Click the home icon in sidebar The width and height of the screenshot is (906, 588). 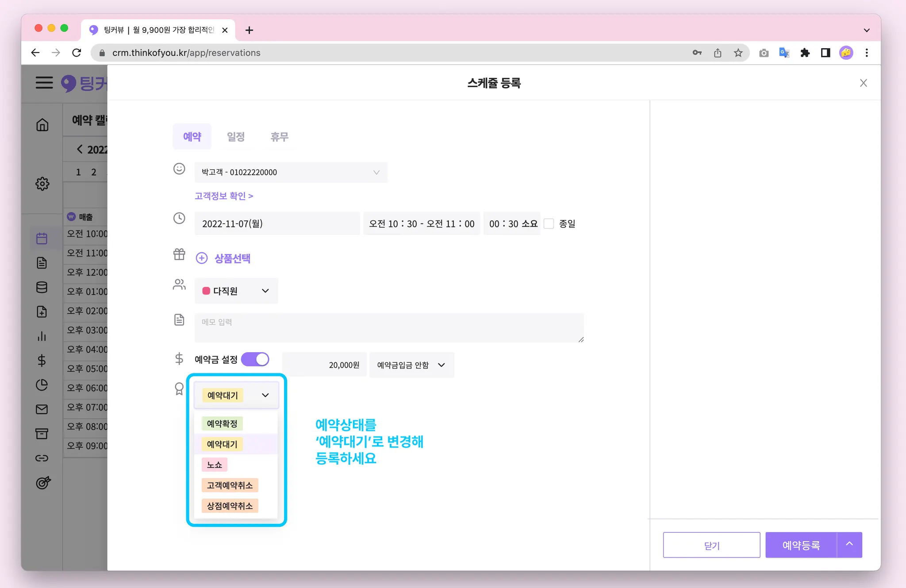point(42,125)
